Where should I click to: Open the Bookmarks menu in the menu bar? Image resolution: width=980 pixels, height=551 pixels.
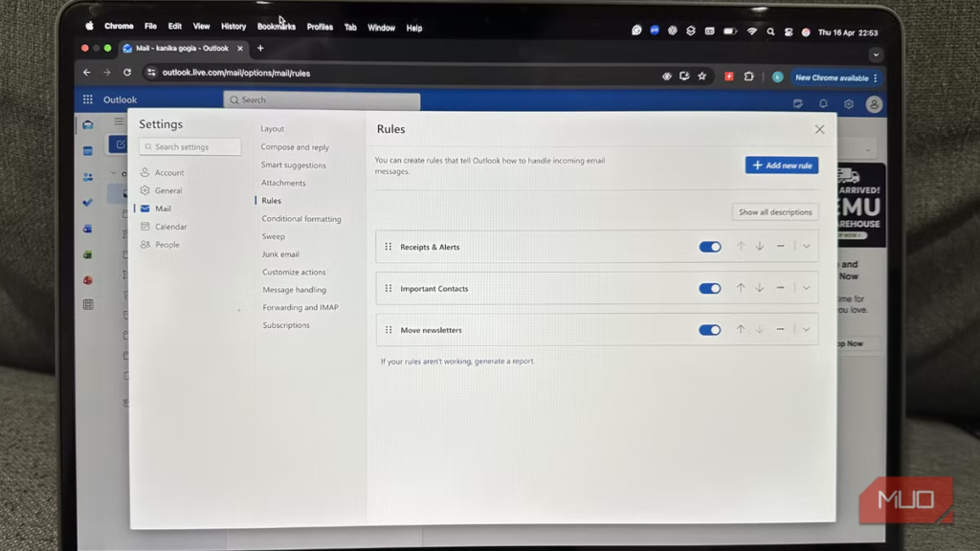[276, 27]
